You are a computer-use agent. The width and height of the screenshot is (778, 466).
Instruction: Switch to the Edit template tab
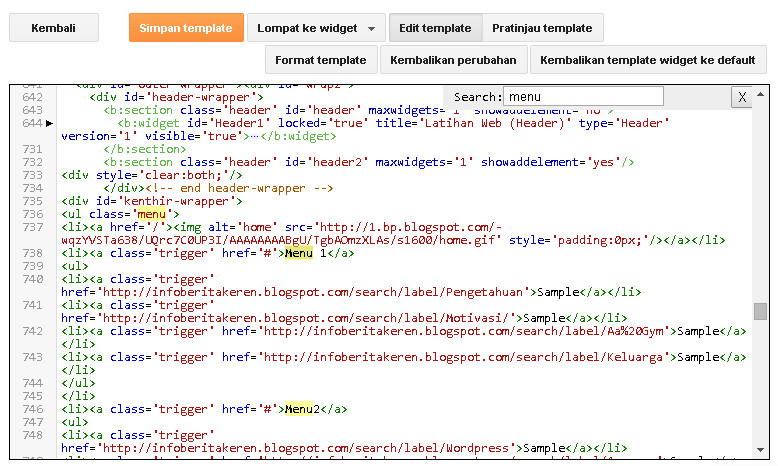point(435,28)
